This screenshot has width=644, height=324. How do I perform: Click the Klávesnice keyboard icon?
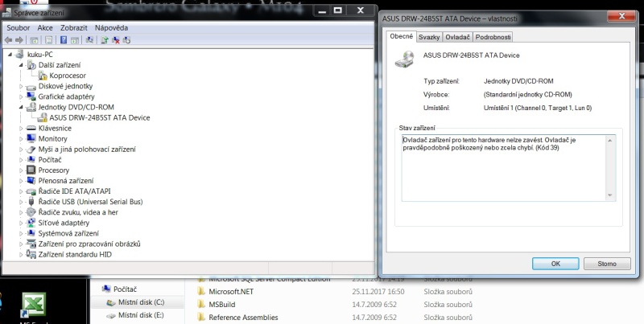[31, 128]
